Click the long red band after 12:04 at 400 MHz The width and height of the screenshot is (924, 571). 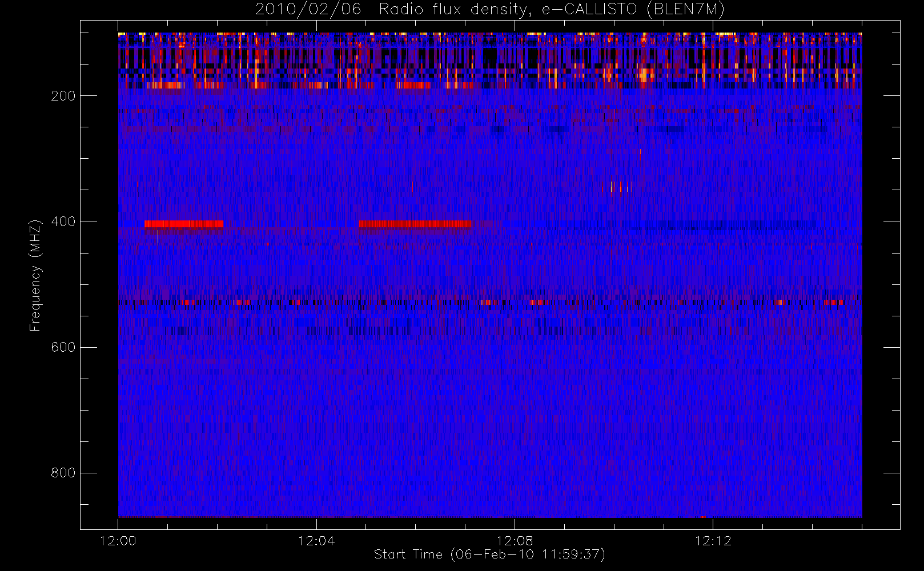point(415,224)
